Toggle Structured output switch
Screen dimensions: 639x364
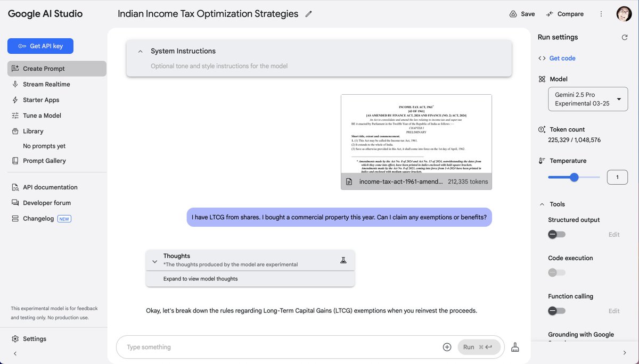(557, 234)
